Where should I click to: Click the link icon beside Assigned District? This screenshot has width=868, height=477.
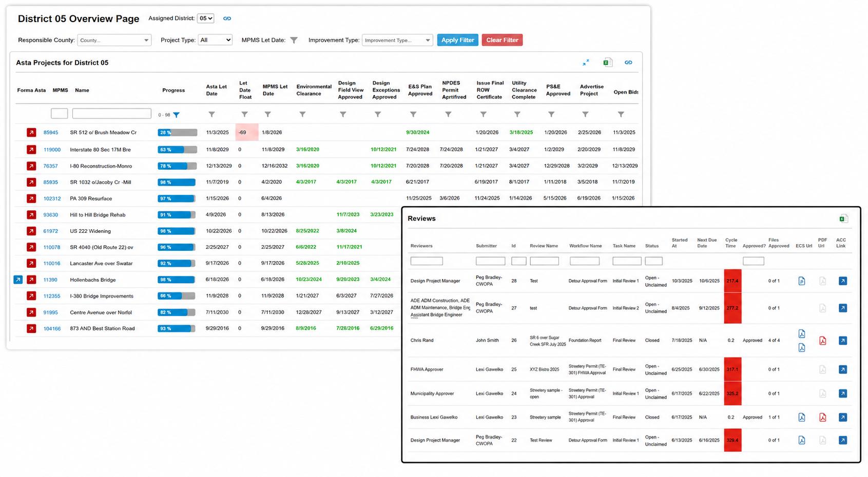[x=227, y=18]
